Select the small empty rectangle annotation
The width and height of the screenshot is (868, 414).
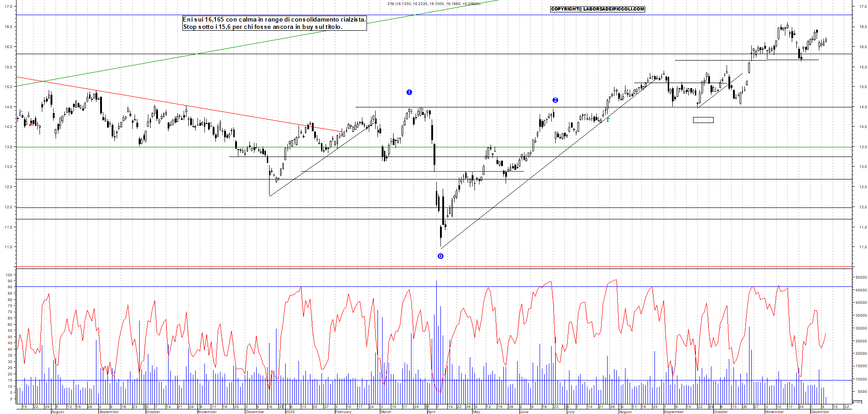tap(703, 120)
